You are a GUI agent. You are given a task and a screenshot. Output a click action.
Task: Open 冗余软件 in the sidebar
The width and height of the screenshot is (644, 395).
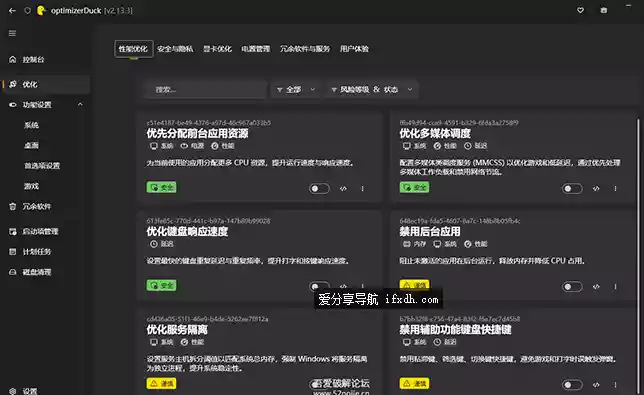(45, 207)
